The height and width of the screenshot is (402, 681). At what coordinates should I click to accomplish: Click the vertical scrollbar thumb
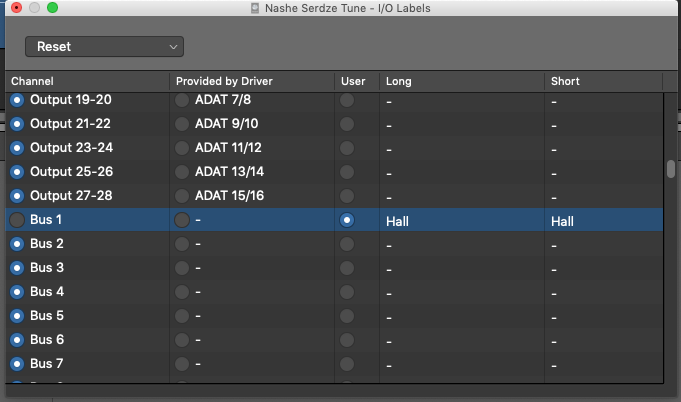pos(671,168)
